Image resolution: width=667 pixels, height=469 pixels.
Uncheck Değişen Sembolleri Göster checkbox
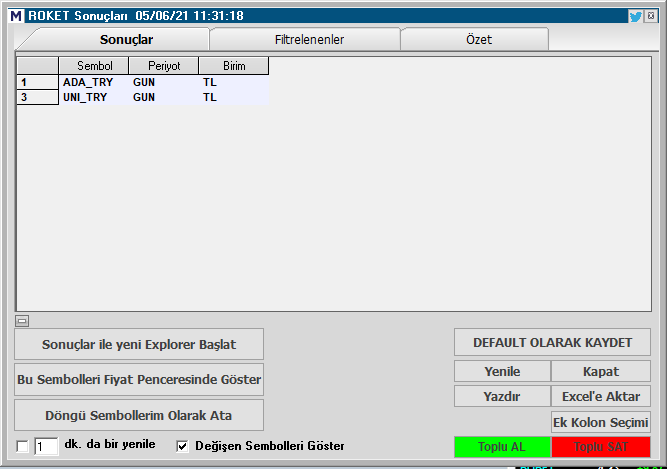tap(182, 446)
